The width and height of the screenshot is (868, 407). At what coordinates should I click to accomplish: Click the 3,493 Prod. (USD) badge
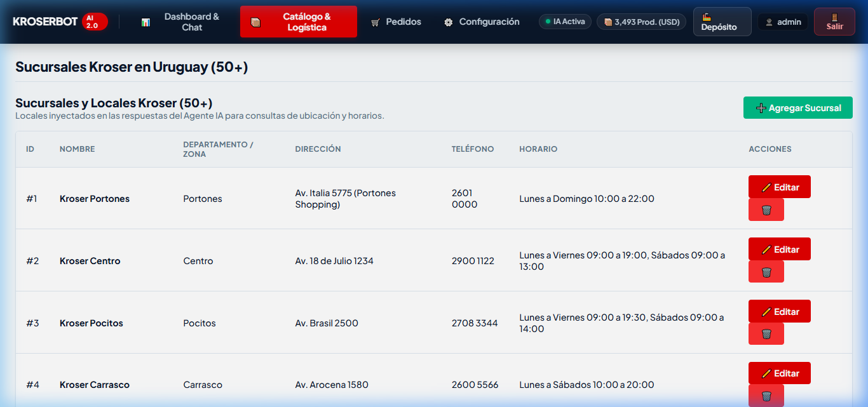(641, 22)
